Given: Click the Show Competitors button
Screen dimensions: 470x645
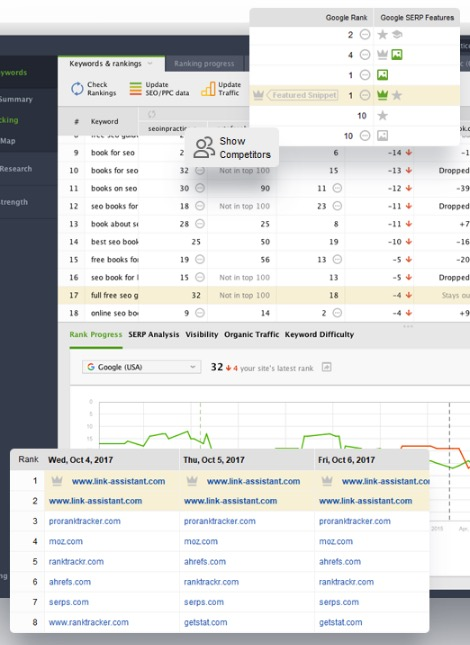Looking at the screenshot, I should [232, 147].
